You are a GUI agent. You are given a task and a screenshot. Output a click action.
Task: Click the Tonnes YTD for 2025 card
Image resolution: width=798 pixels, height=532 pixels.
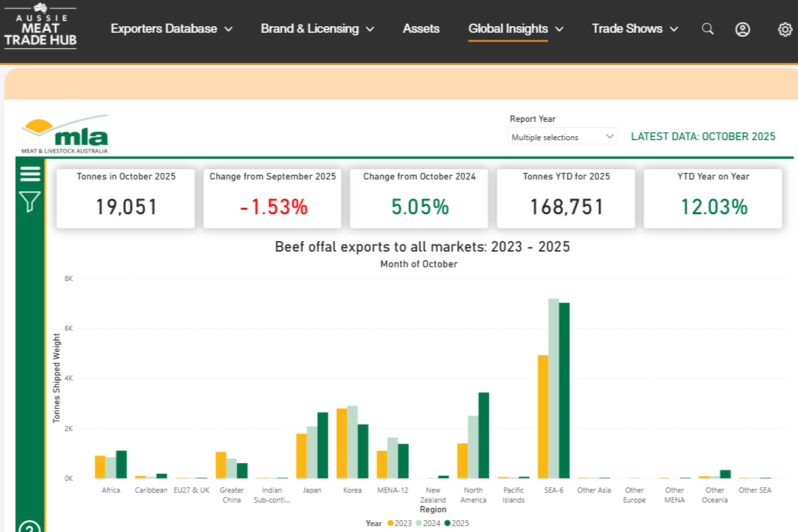click(565, 199)
